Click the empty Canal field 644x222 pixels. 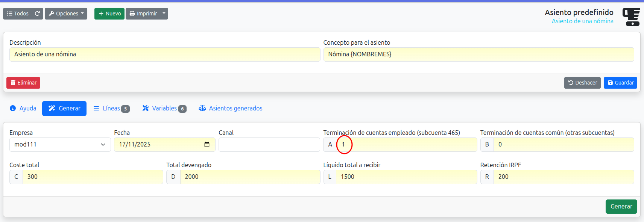[x=269, y=145]
